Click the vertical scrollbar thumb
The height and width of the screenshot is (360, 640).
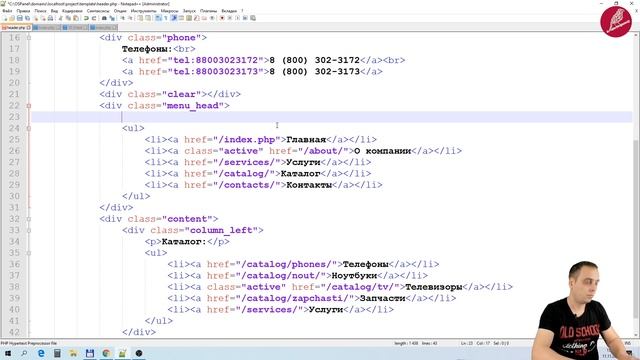636,229
